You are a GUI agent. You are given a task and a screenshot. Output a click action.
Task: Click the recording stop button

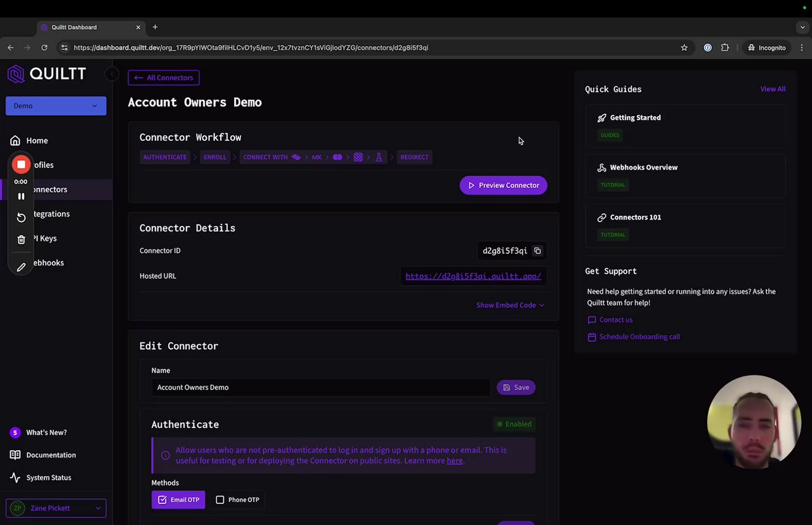[21, 165]
